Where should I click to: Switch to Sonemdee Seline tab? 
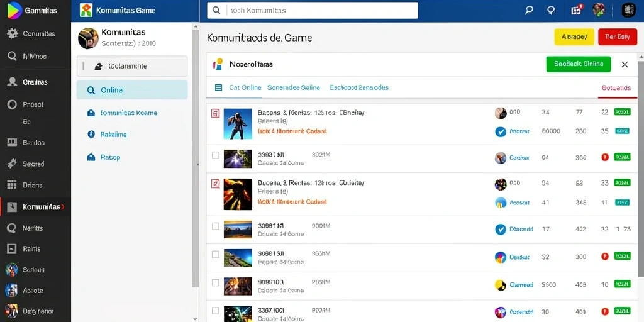click(294, 87)
